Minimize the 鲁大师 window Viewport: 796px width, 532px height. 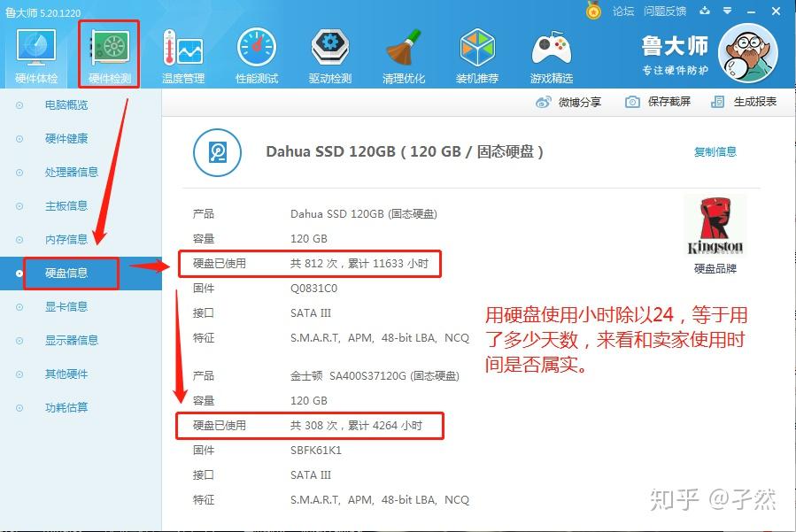(752, 12)
